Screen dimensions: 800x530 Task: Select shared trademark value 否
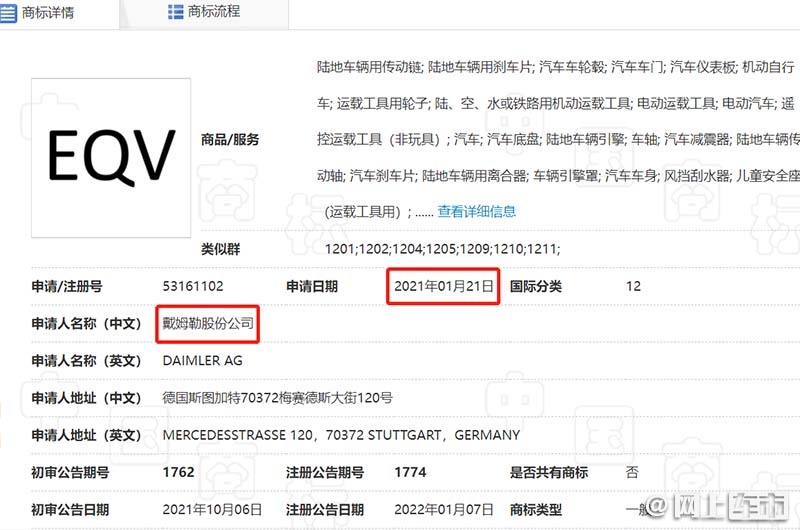(632, 472)
